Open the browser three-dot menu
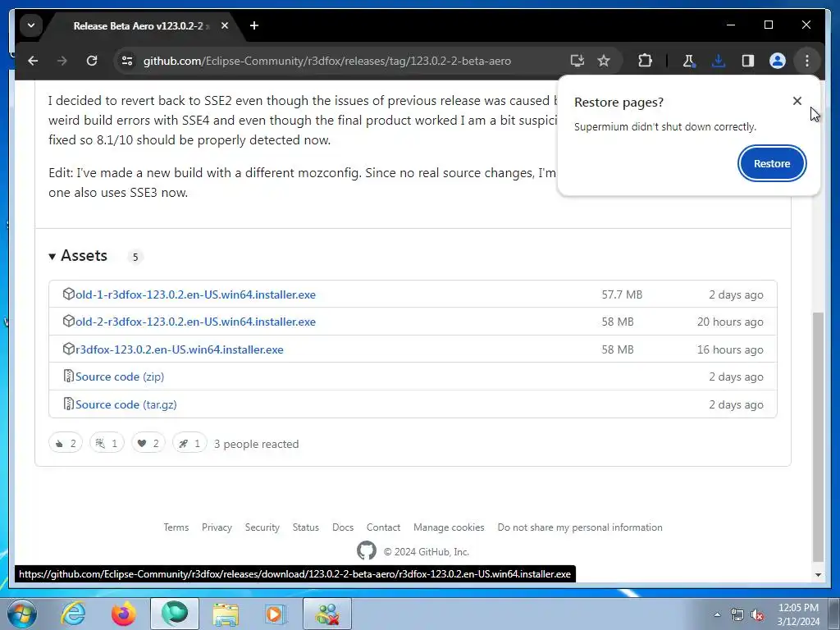The image size is (840, 630). [807, 61]
